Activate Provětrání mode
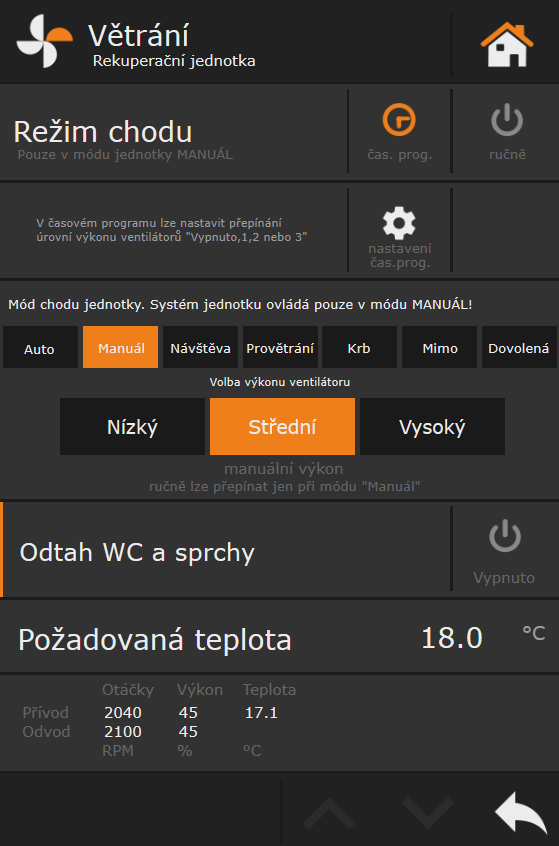Image resolution: width=559 pixels, height=846 pixels. (280, 347)
